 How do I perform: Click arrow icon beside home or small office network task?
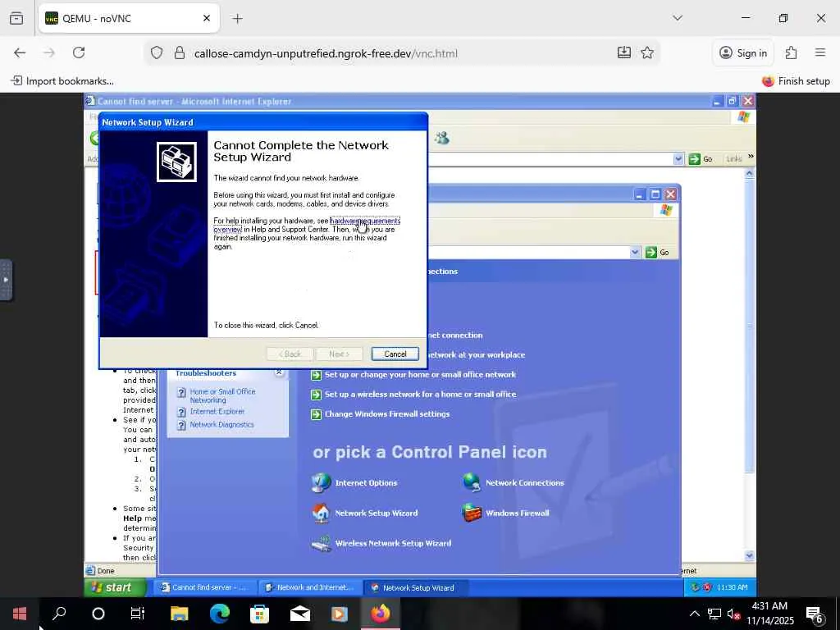pos(316,375)
